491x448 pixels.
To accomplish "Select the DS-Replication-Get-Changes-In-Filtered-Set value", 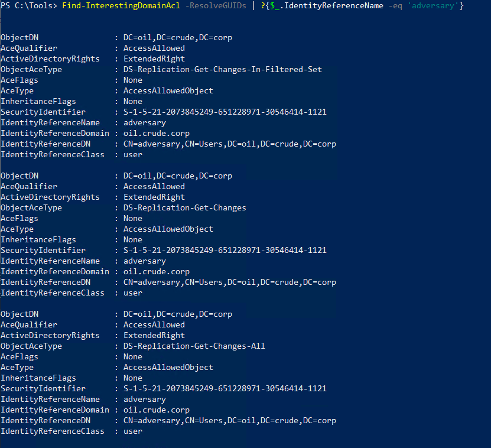I will point(223,70).
